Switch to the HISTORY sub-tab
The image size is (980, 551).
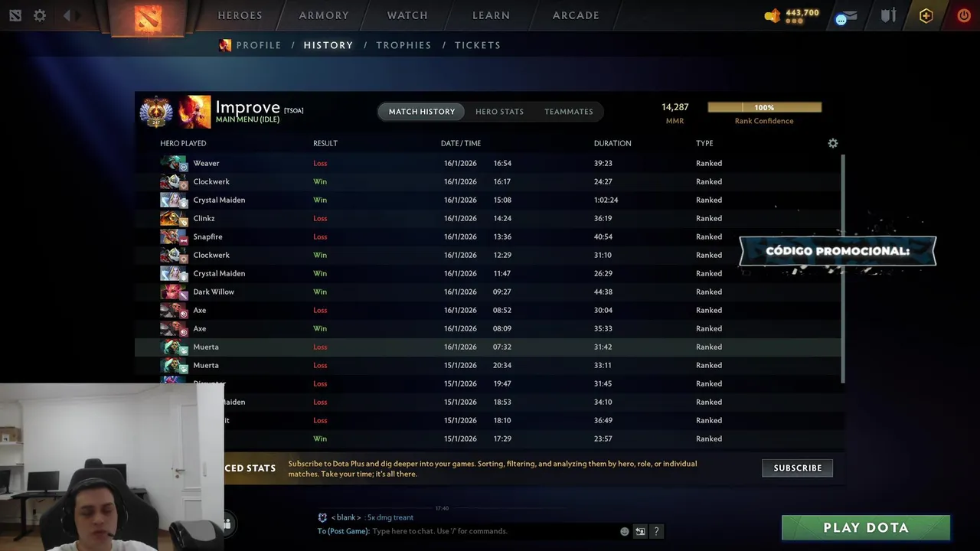(x=328, y=45)
